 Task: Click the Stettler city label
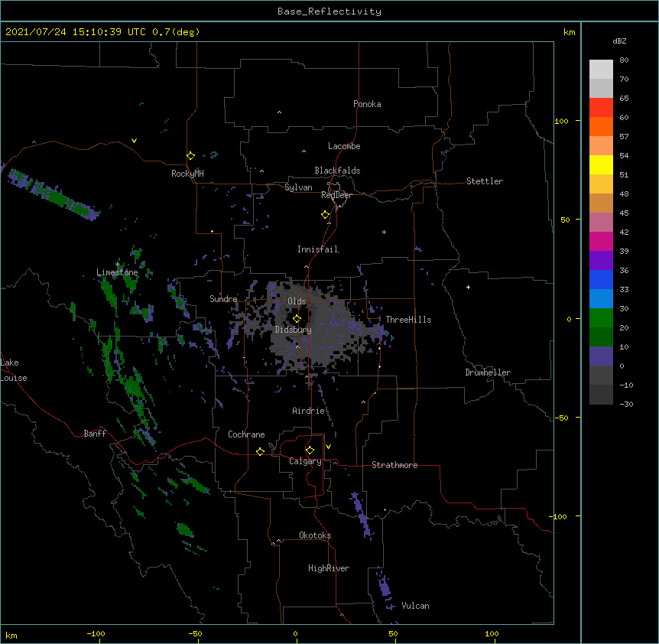[x=485, y=181]
